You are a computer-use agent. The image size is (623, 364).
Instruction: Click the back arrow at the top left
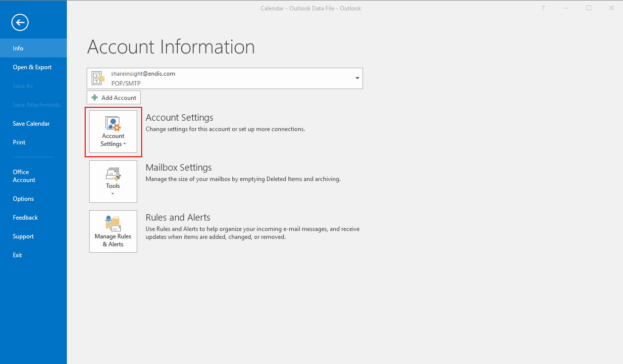[20, 22]
